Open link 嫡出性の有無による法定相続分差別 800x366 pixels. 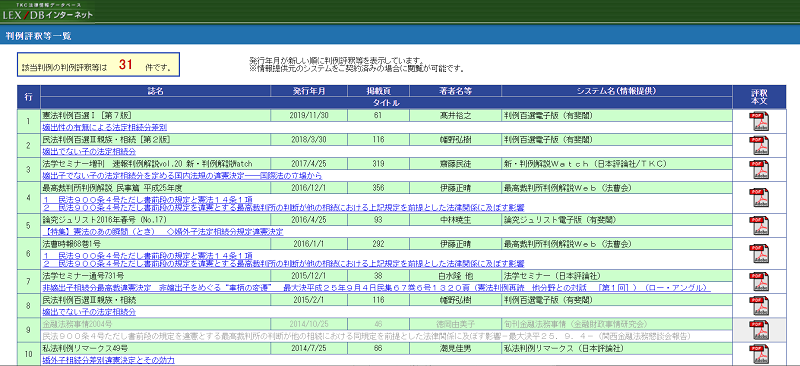point(105,127)
